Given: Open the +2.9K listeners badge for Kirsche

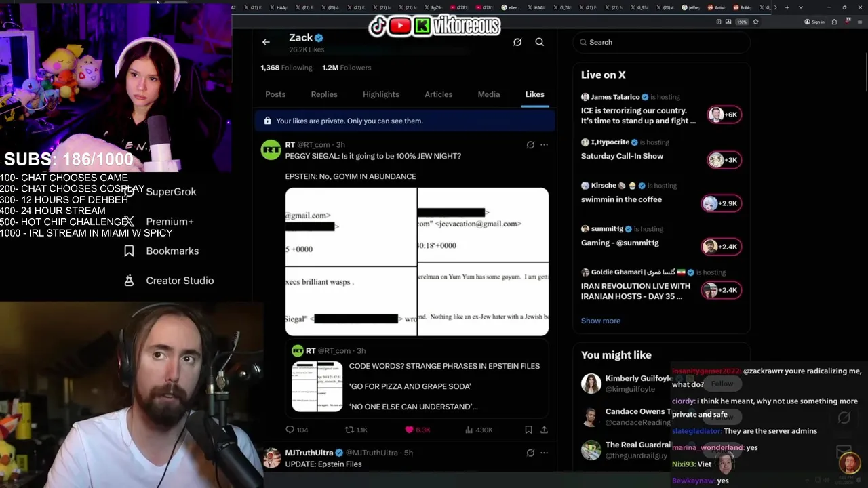Looking at the screenshot, I should click(x=722, y=203).
